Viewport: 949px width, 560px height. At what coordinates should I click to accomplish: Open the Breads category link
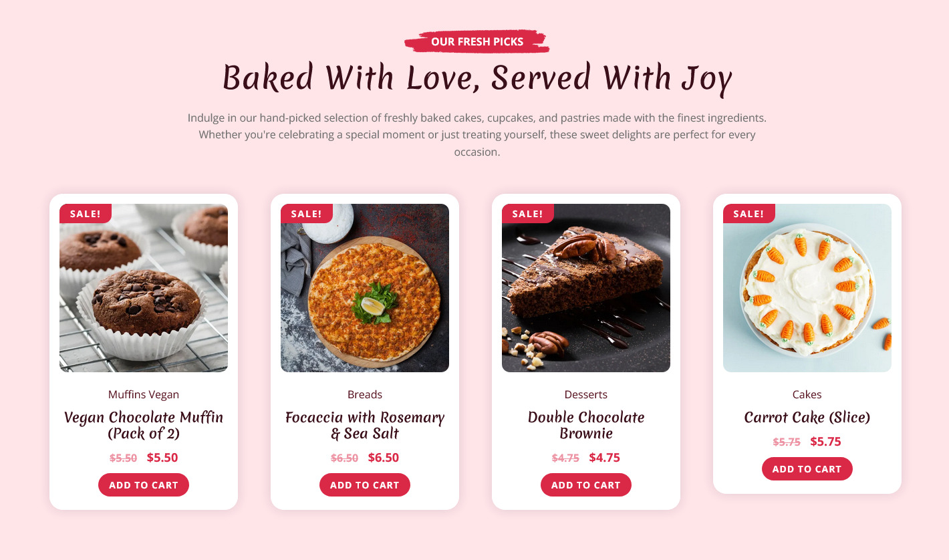coord(365,394)
